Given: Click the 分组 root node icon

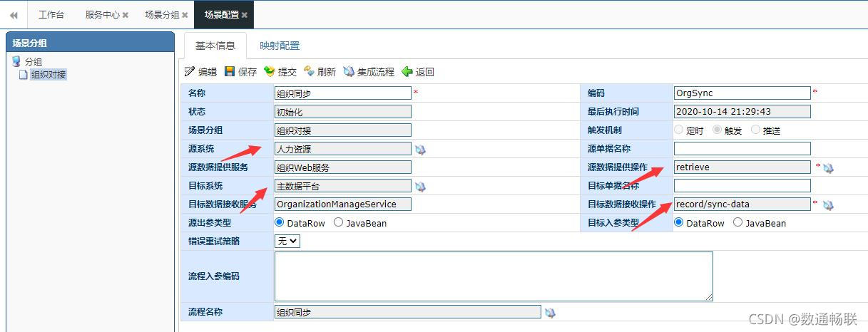Looking at the screenshot, I should coord(17,62).
